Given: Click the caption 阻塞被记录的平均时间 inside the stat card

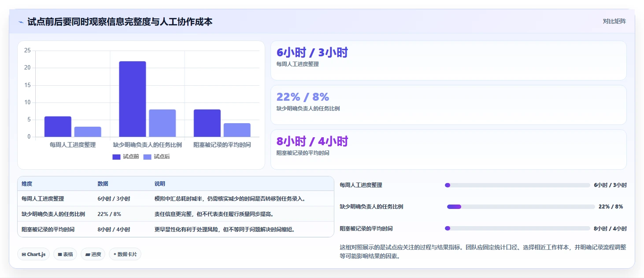Looking at the screenshot, I should click(x=303, y=153).
